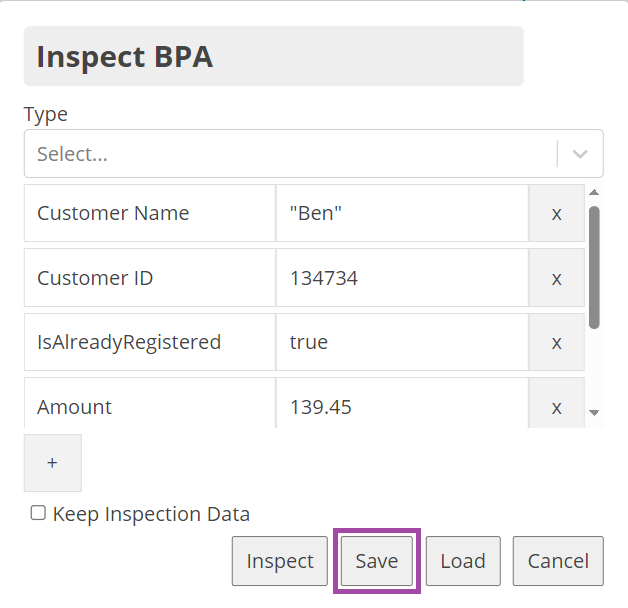Screen dimensions: 628x608
Task: Edit the "Ben" value field
Action: (x=401, y=213)
